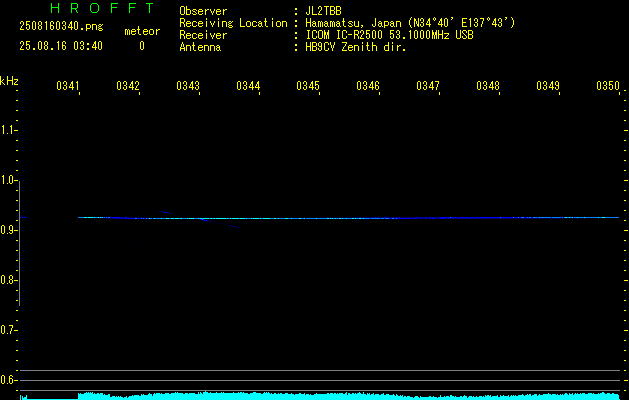Click the 0348 time marker
Screen dimensions: 629x400
(488, 86)
